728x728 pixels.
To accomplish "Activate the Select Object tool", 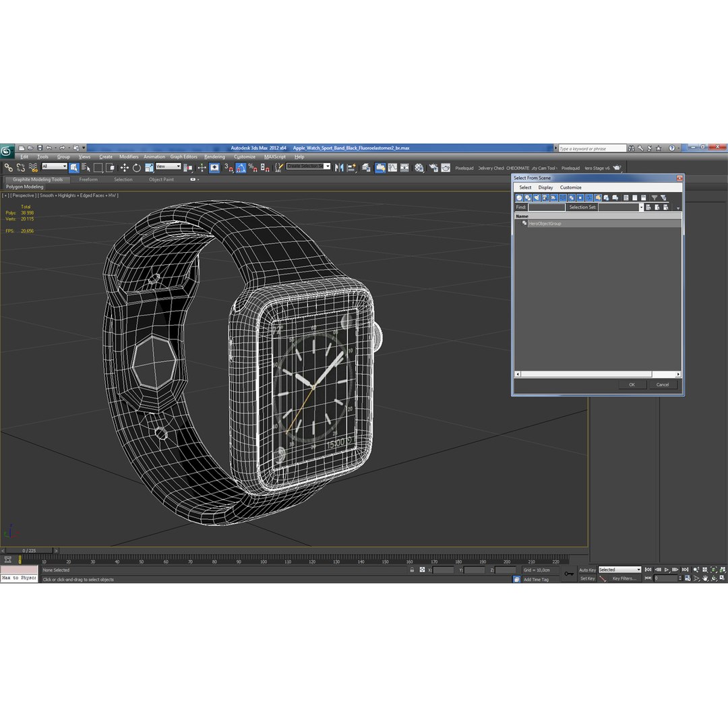I will coord(74,168).
